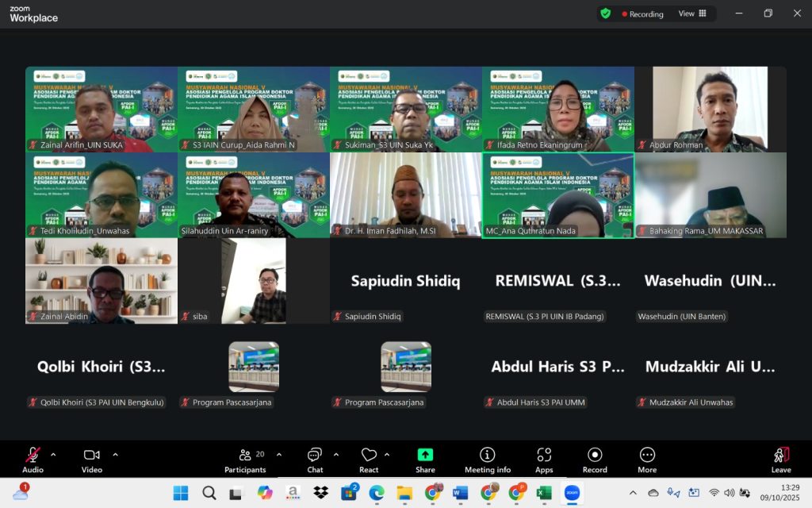
Task: Toggle the camera with Video button
Action: [x=91, y=460]
